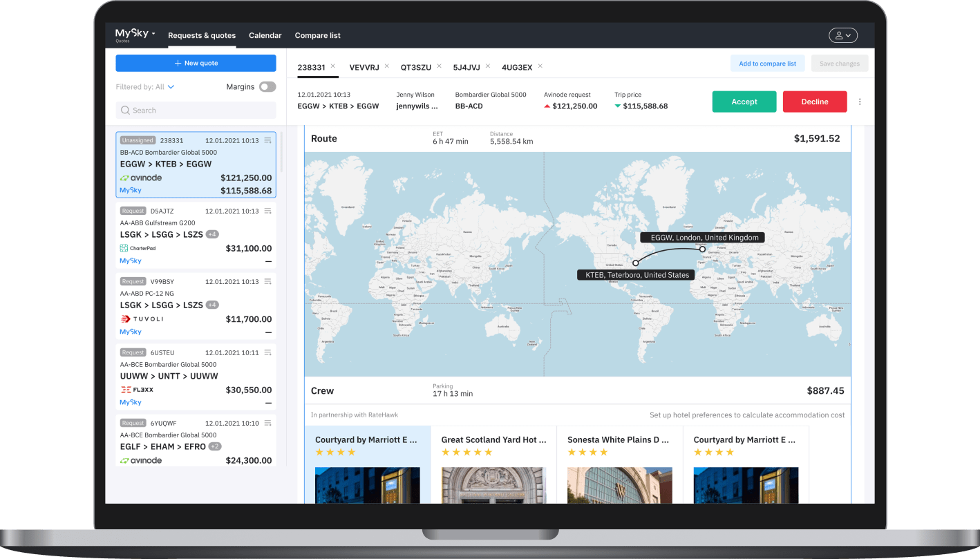Click the Search input field
Viewport: 980px width, 559px height.
click(x=196, y=110)
